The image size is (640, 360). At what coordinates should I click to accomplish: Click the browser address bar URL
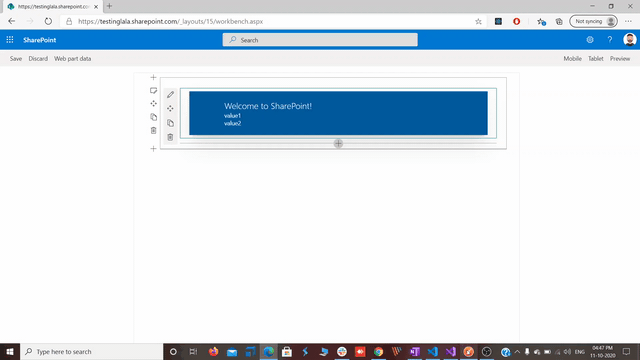[170, 21]
